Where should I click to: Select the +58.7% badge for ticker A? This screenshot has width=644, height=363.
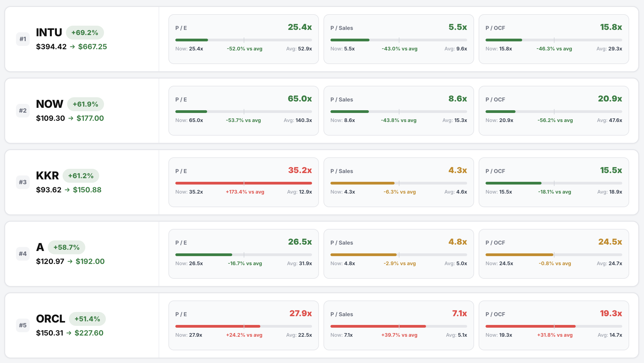[x=66, y=247]
